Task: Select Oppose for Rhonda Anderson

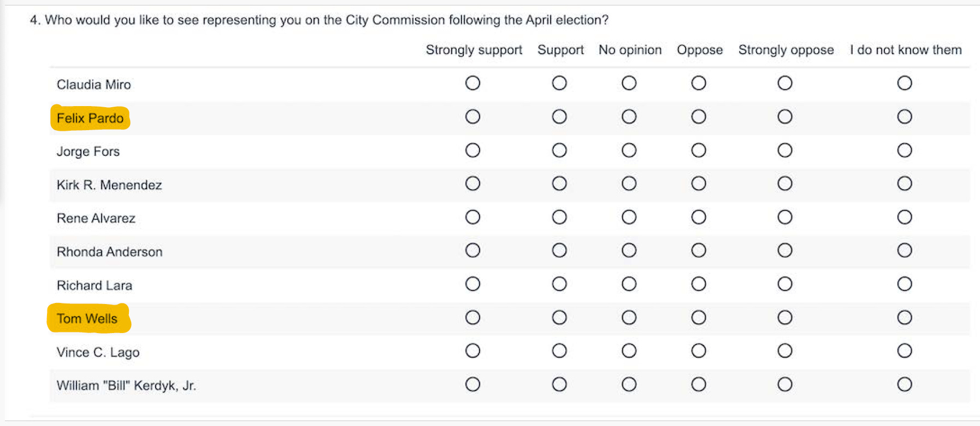Action: click(699, 250)
